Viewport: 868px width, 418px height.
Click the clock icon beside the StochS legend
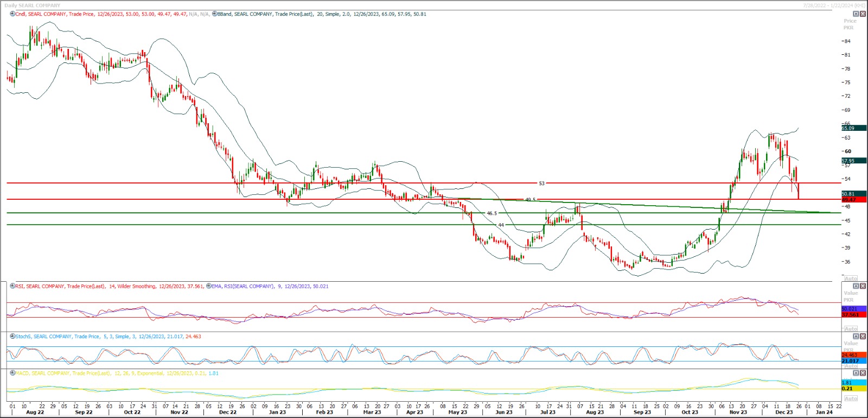click(12, 337)
